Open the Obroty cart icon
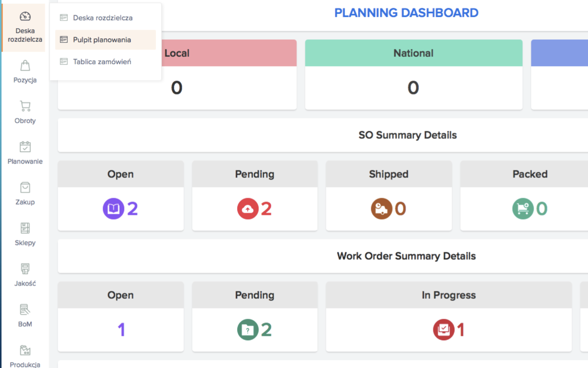Image resolution: width=588 pixels, height=368 pixels. pyautogui.click(x=25, y=106)
